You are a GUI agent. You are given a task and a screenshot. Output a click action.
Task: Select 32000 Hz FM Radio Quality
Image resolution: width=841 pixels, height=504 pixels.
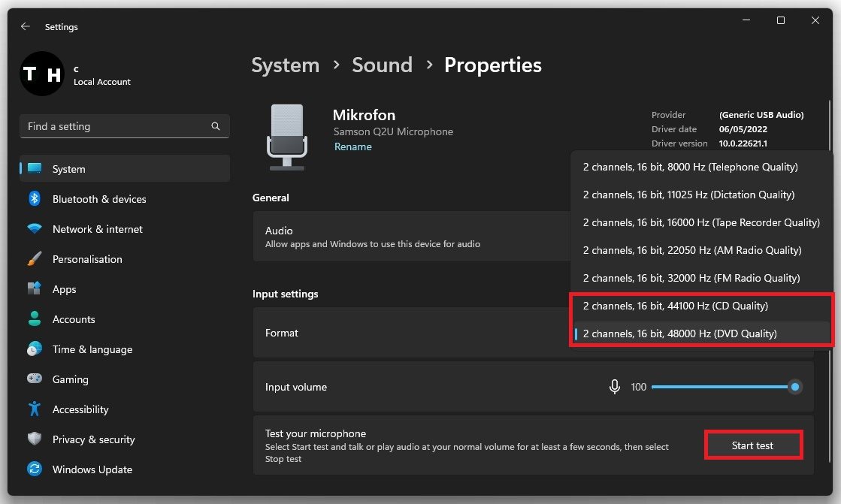(x=691, y=278)
